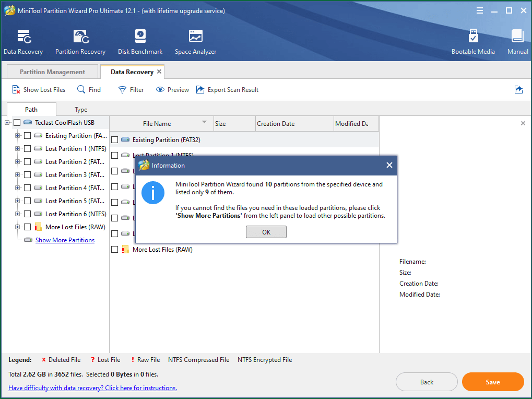
Task: Expand Lost Partition 2 node
Action: [17, 161]
